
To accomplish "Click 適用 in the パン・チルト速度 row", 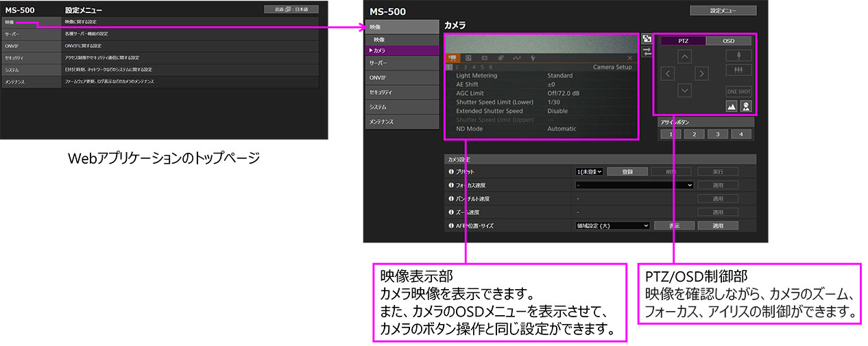I will point(718,199).
